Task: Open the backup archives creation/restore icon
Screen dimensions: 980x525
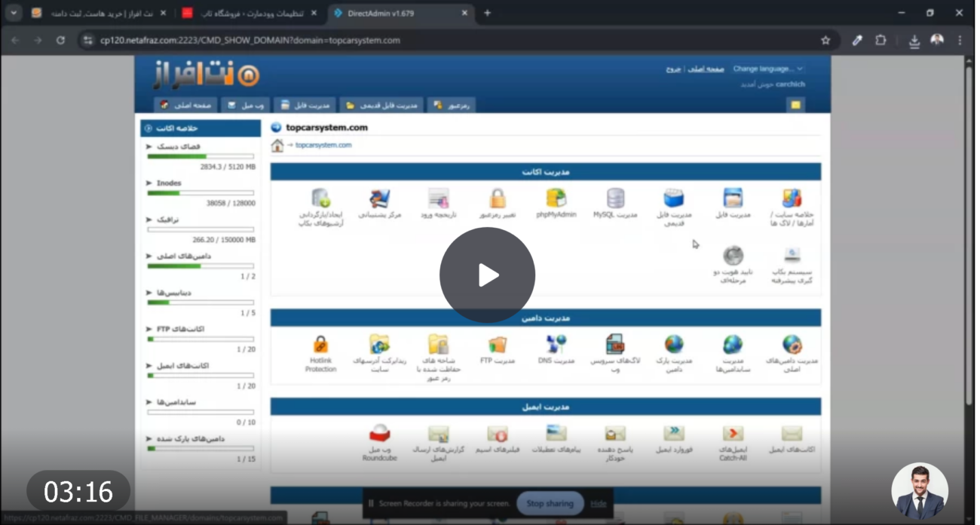Action: [320, 198]
